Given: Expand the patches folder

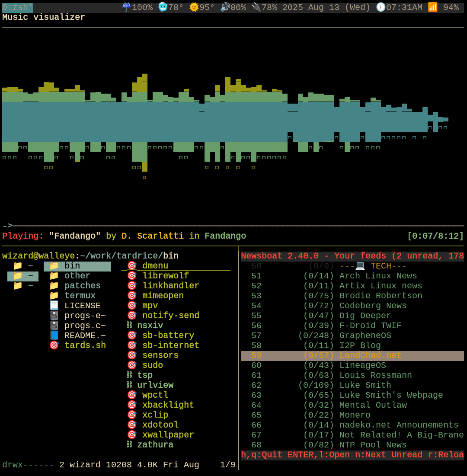Looking at the screenshot, I should tap(82, 286).
